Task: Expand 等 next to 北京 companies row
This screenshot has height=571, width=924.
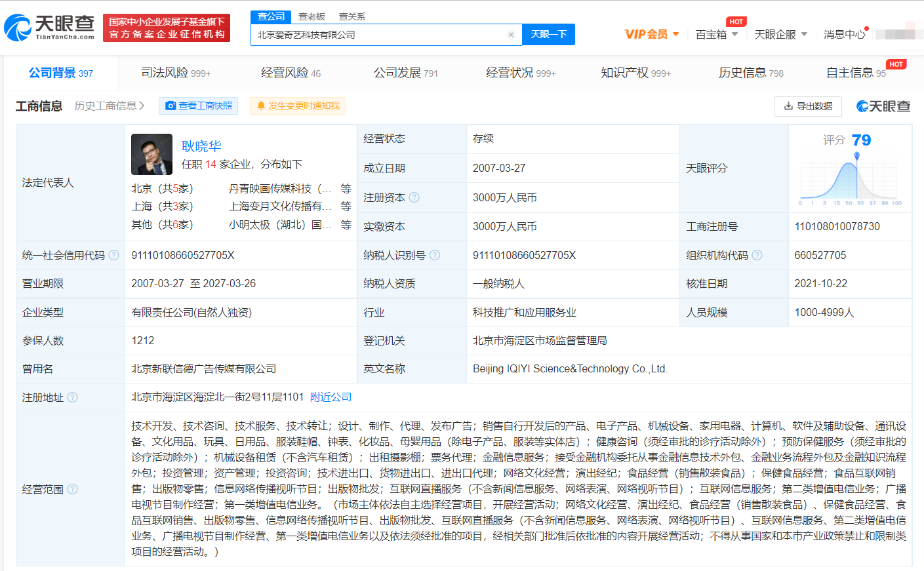Action: [x=346, y=189]
